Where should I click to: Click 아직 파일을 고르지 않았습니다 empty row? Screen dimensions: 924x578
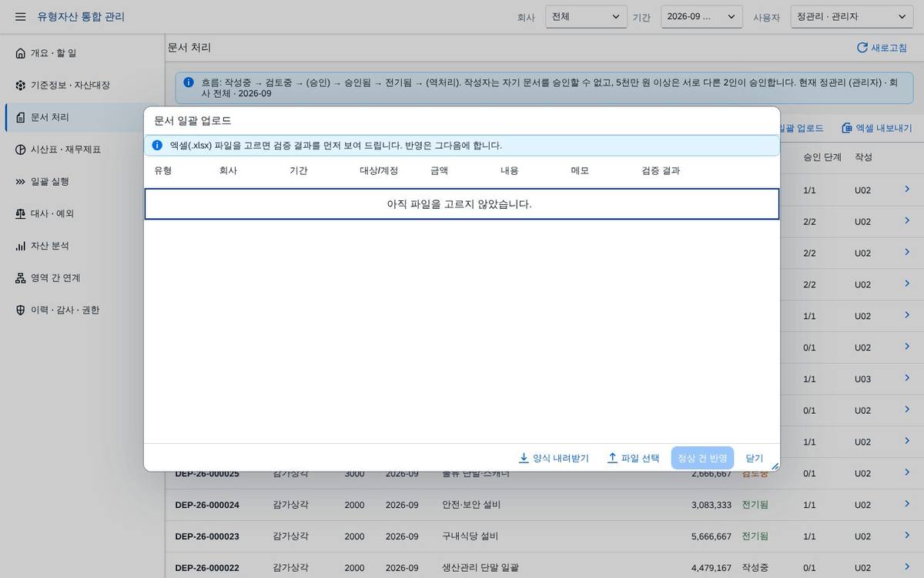click(x=462, y=204)
